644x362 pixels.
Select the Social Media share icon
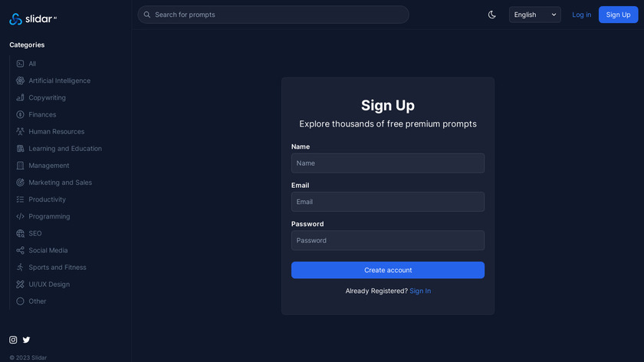pos(21,250)
